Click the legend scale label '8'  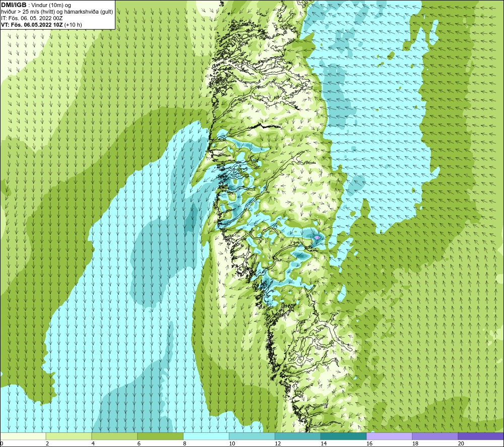(184, 443)
